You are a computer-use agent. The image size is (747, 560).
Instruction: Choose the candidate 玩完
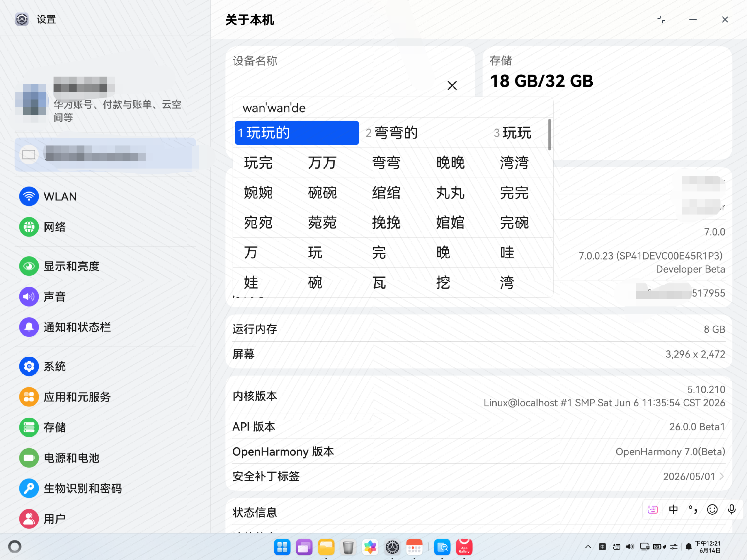[x=258, y=163]
